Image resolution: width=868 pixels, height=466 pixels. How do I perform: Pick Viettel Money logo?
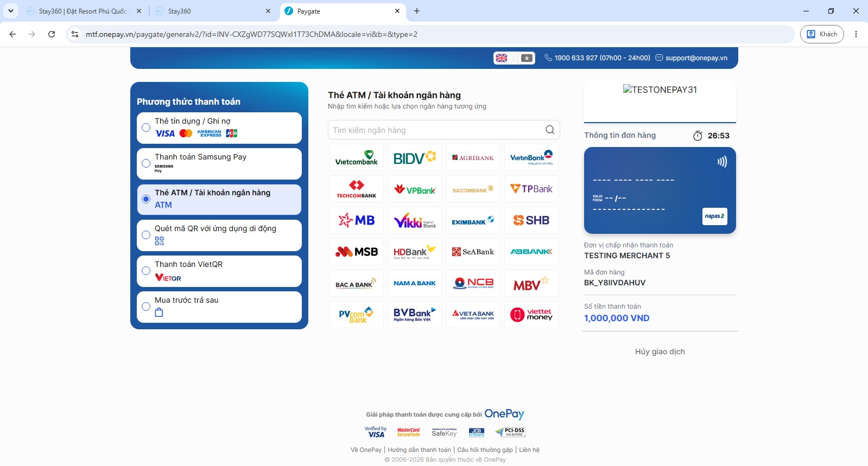(531, 315)
